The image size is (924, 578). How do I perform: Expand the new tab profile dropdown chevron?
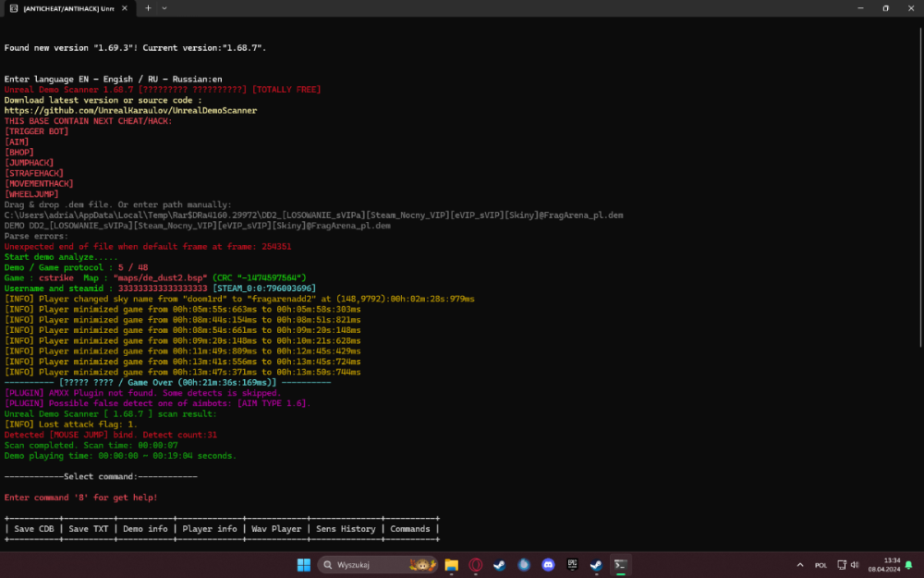(x=164, y=7)
